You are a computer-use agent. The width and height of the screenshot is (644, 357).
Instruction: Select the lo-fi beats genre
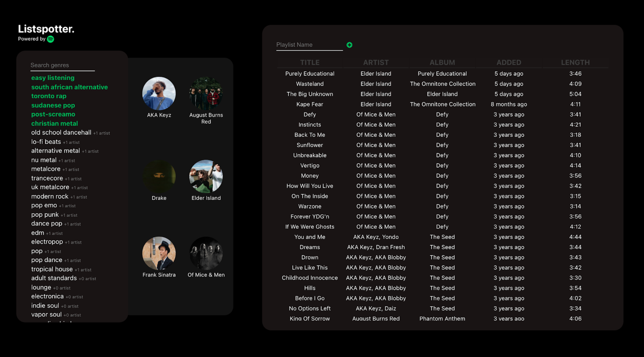pos(46,142)
